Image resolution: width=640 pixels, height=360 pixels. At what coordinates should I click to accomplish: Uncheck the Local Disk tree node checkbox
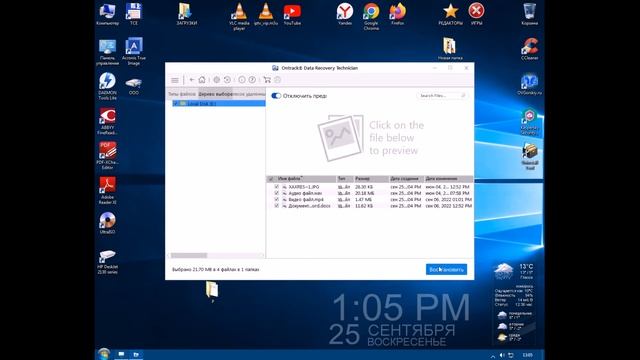176,104
